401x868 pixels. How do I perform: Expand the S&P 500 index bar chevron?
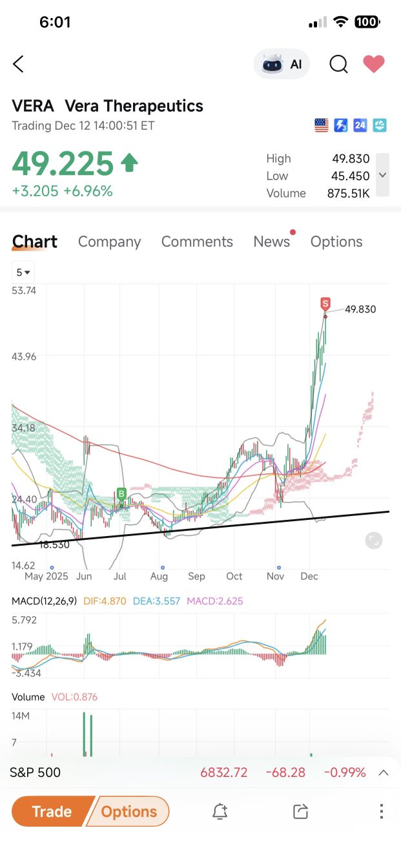(x=384, y=772)
